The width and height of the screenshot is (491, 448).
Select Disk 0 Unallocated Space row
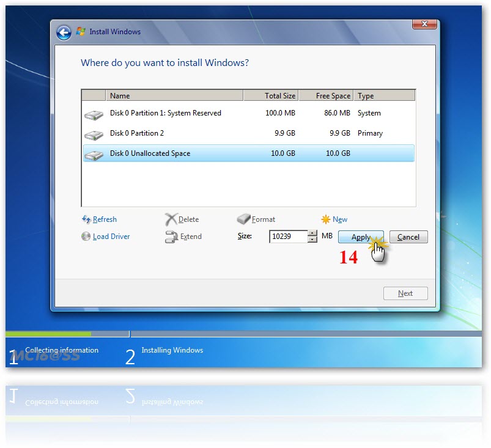coord(249,153)
